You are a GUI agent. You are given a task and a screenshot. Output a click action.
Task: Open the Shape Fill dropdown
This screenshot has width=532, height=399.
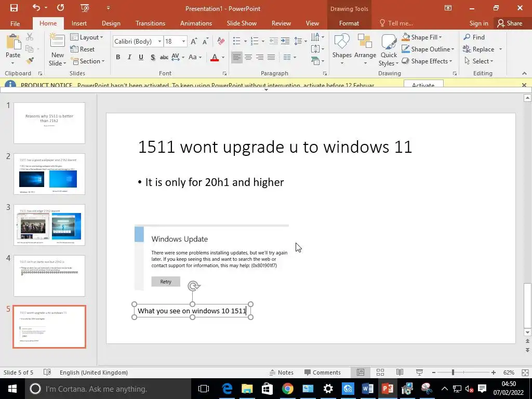pyautogui.click(x=421, y=37)
